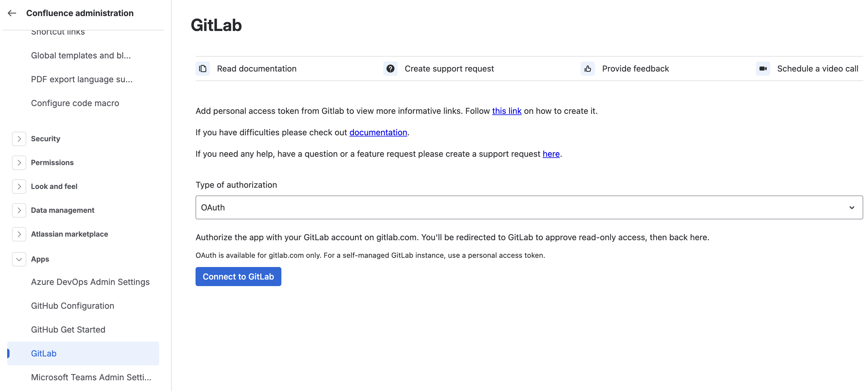
Task: Click the back arrow next to Confluence administration
Action: tap(12, 13)
